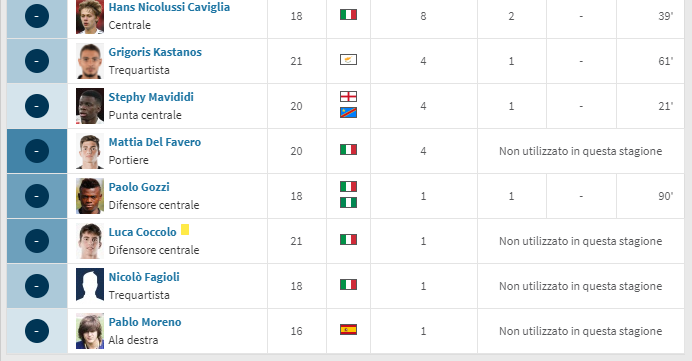Click the shirt number circle for Mavididi
692x361 pixels.
tap(37, 106)
